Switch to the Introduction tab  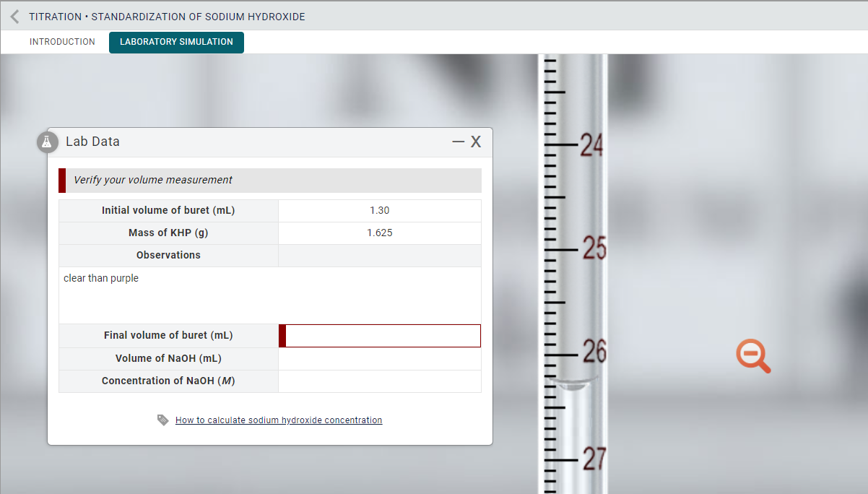62,42
